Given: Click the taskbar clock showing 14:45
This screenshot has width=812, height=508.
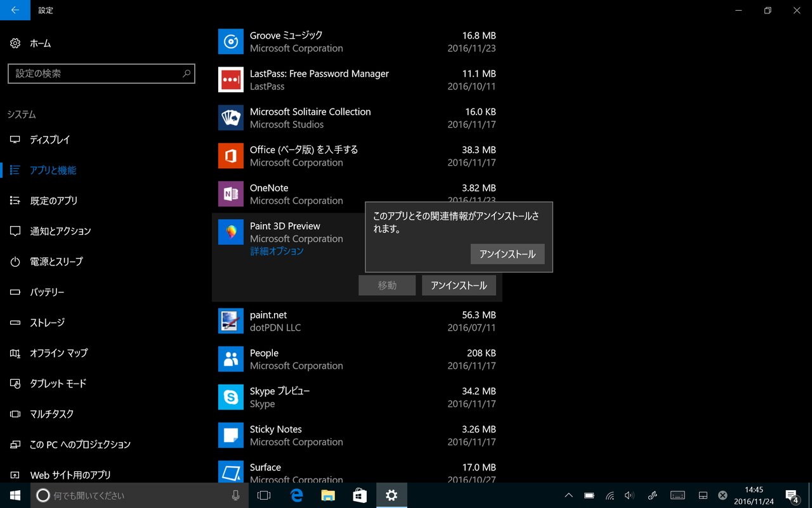Looking at the screenshot, I should tap(754, 495).
